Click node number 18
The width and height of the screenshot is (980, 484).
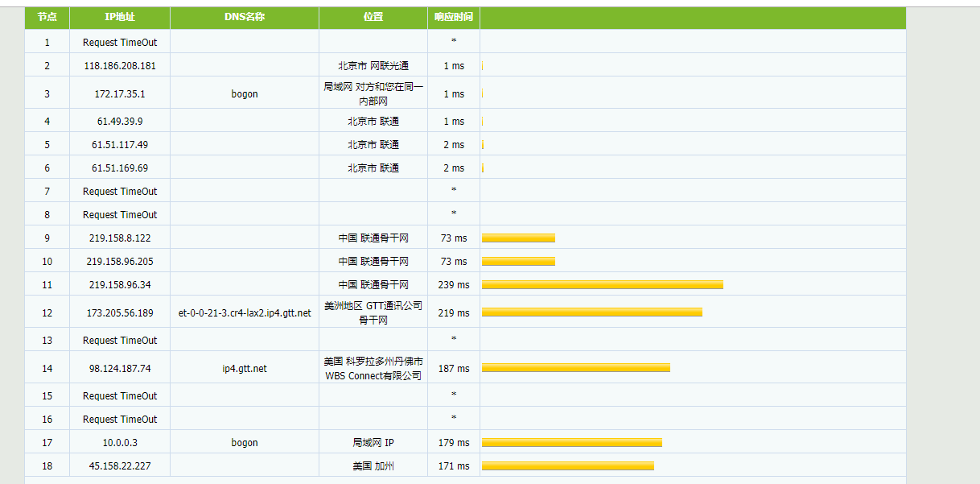tap(47, 466)
